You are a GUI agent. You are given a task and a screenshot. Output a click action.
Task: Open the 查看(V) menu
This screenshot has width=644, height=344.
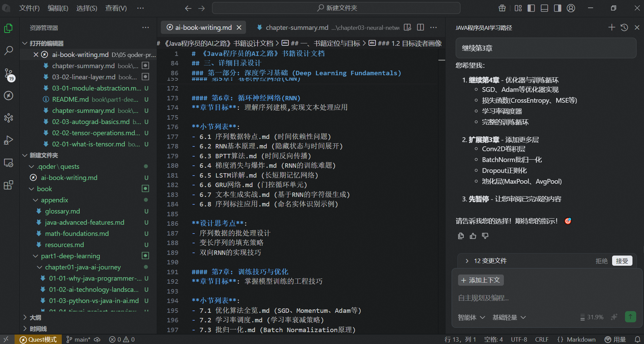116,8
